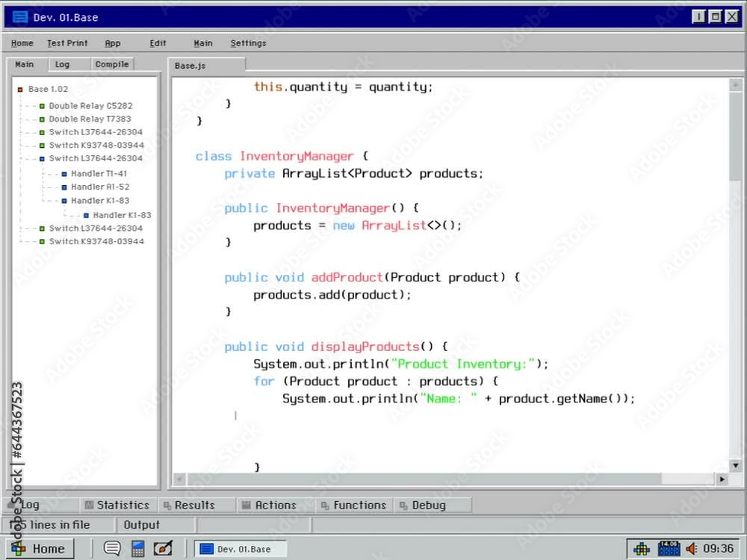
Task: Switch to the Main panel tab
Action: pos(25,64)
